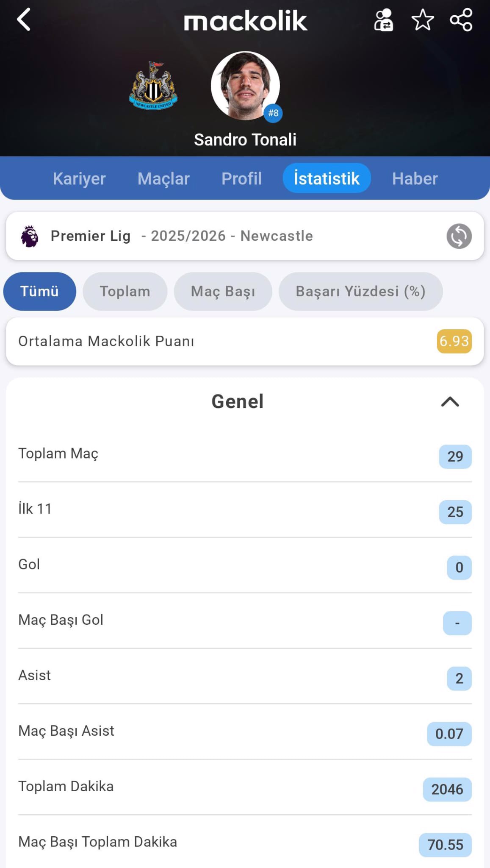Switch to the Kariyer tab
The width and height of the screenshot is (490, 868).
click(79, 178)
